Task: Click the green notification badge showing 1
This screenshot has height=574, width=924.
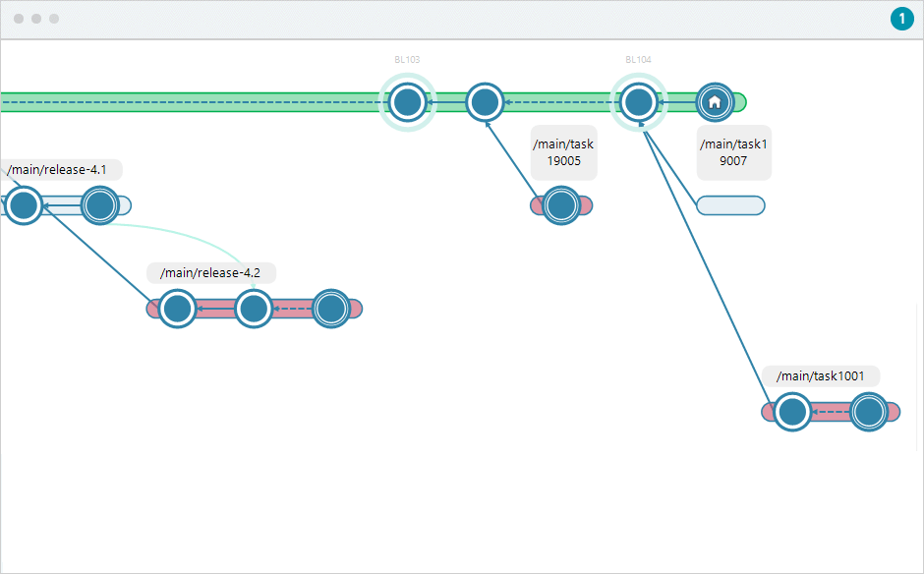Action: [902, 19]
